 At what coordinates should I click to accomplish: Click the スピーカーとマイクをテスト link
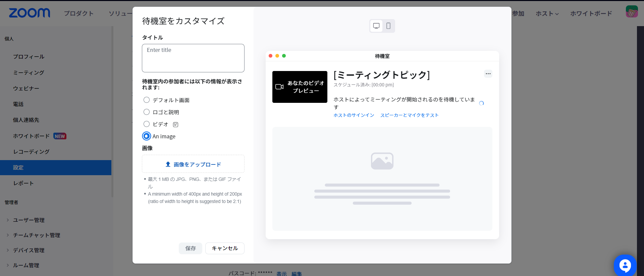pyautogui.click(x=409, y=115)
